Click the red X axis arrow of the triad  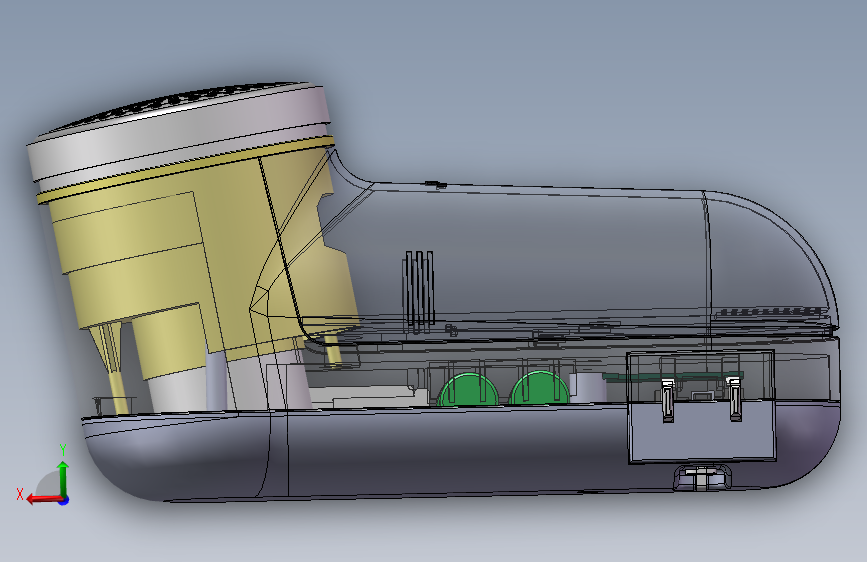[44, 499]
